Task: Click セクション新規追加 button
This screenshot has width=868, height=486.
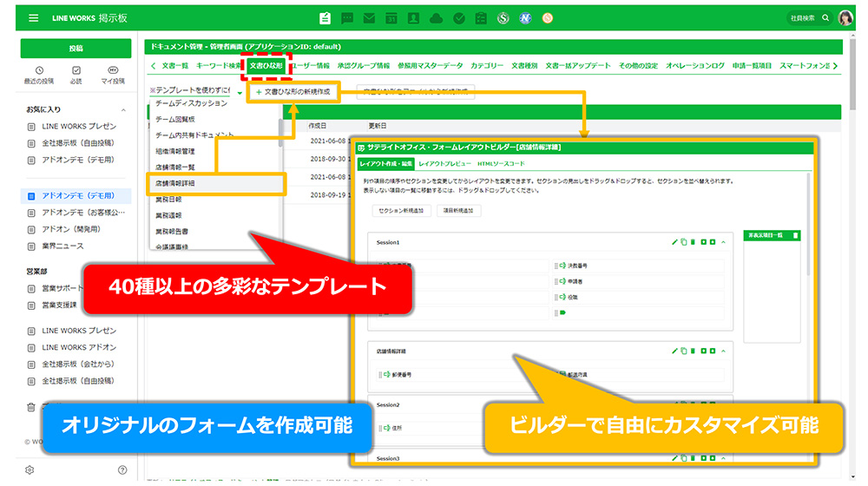Action: point(401,211)
